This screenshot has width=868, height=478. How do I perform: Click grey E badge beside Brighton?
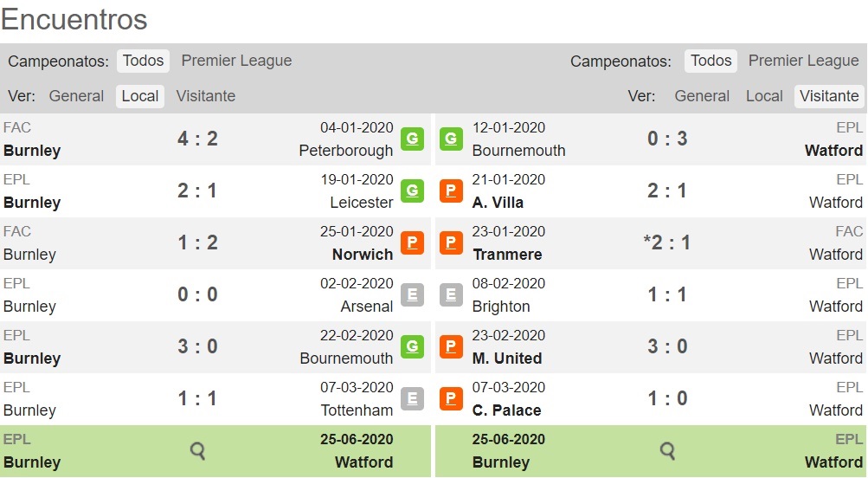click(x=451, y=294)
